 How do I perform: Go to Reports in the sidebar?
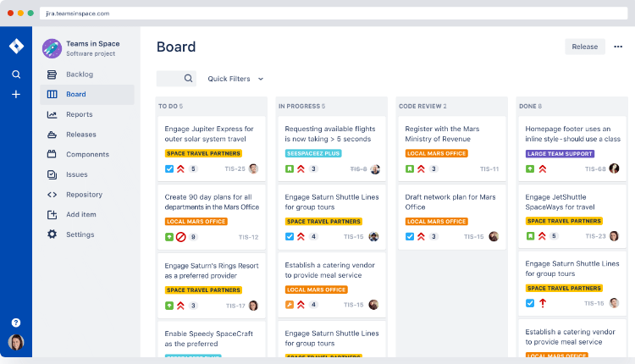79,114
